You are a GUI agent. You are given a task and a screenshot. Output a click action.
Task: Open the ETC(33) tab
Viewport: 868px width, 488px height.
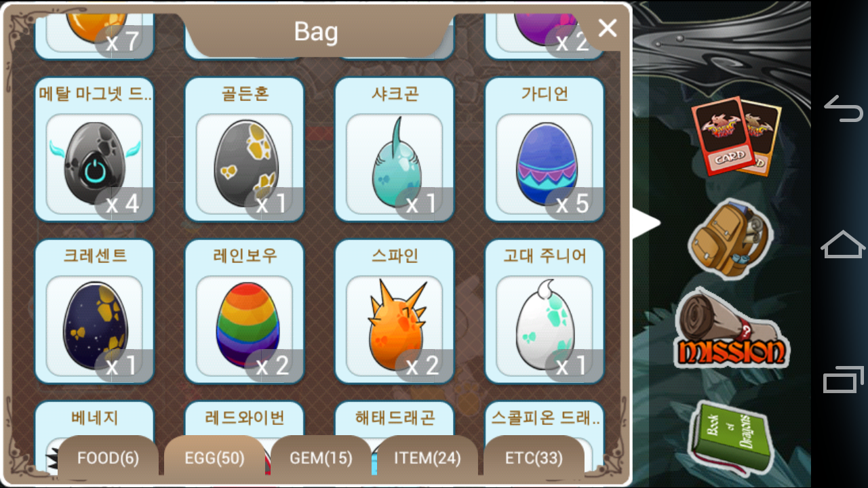pos(534,457)
